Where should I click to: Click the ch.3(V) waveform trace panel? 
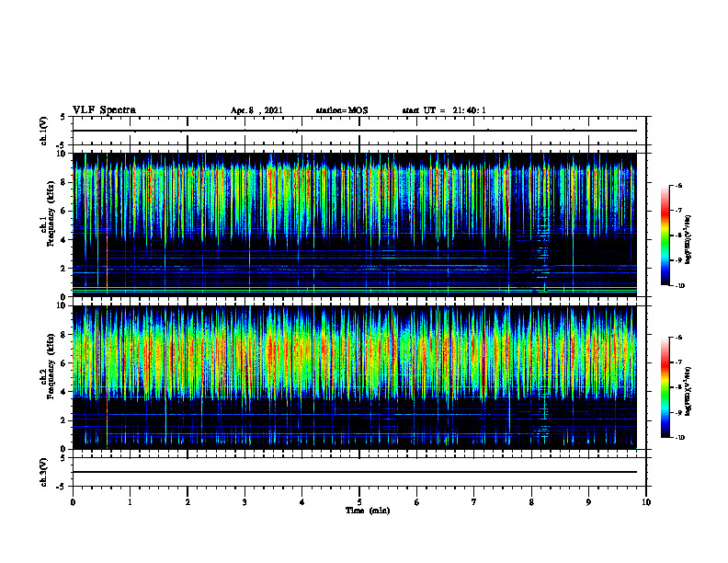359,472
